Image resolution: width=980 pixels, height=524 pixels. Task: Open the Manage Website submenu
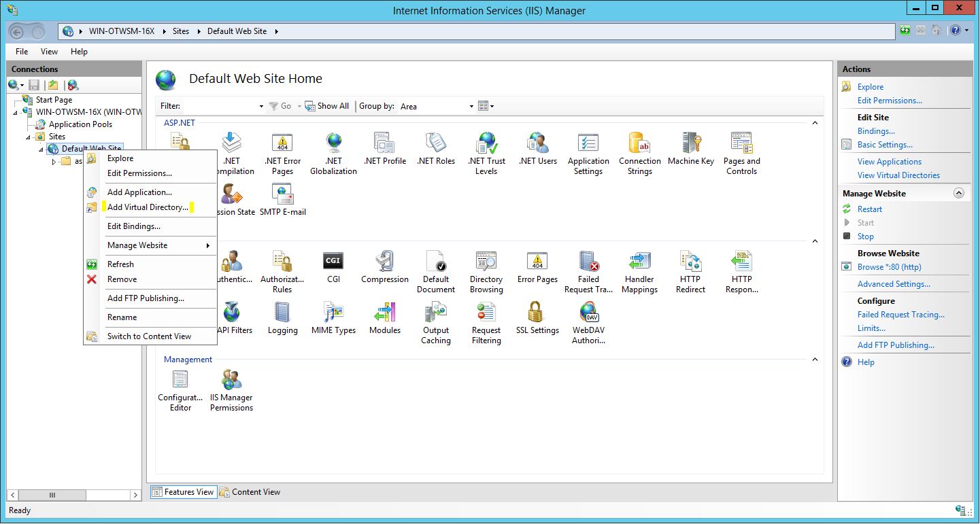coord(150,245)
